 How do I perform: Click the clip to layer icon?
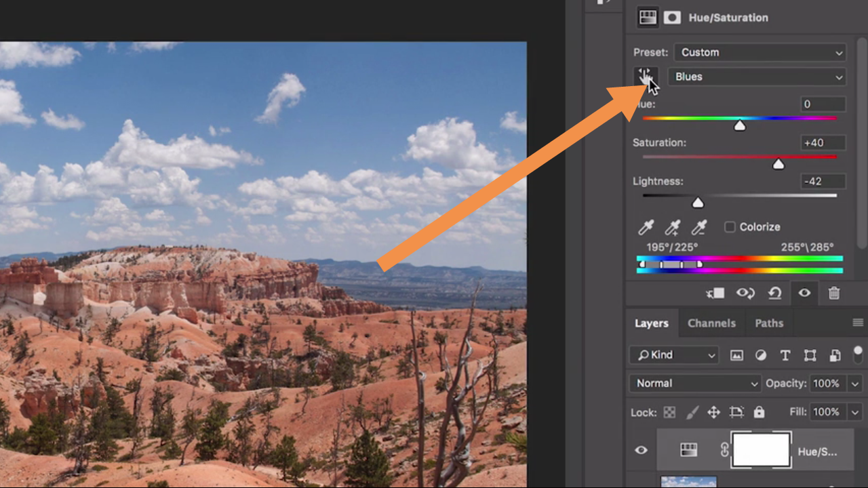[715, 293]
